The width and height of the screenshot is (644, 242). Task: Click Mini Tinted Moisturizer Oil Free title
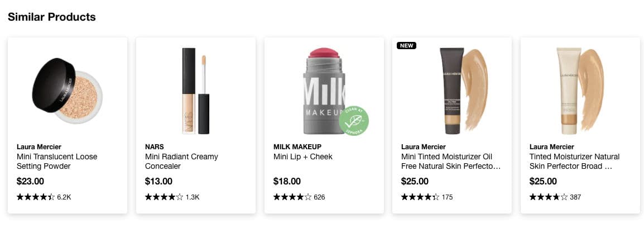(451, 162)
